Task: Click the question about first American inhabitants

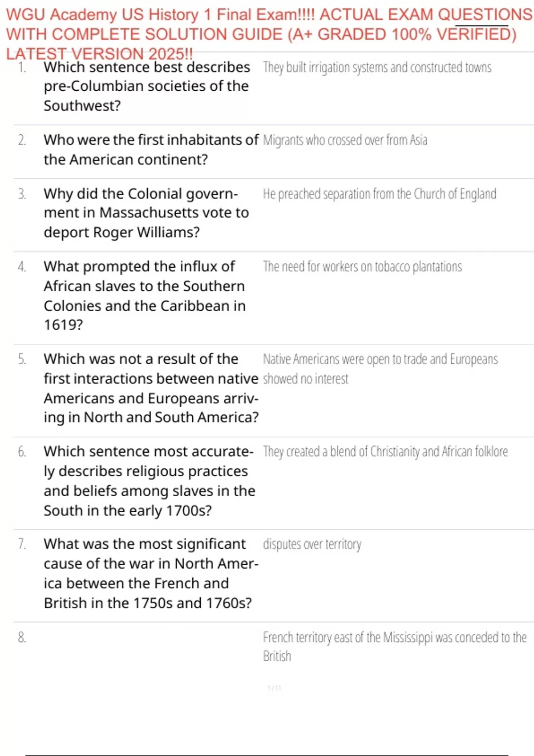Action: [x=150, y=149]
